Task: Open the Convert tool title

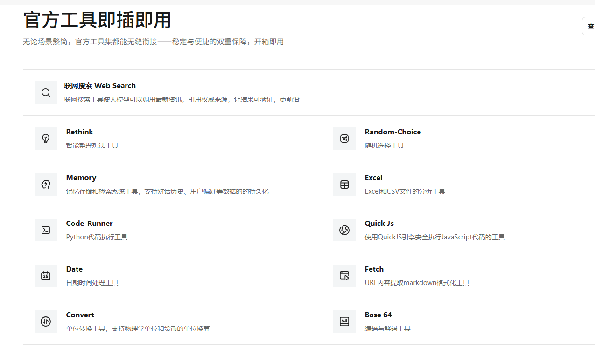Action: [80, 315]
